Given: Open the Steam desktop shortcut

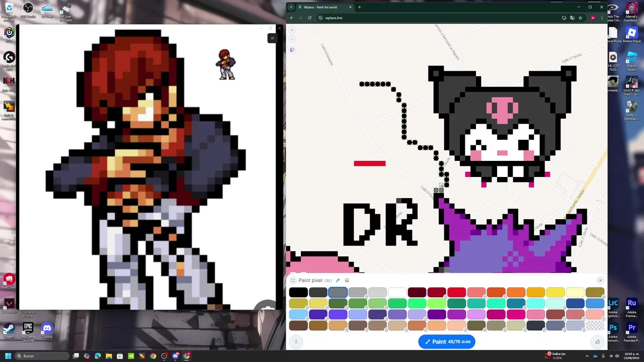Looking at the screenshot, I should point(9,330).
